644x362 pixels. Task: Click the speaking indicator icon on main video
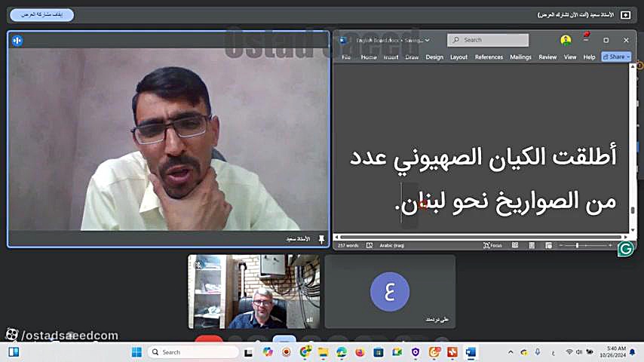pyautogui.click(x=17, y=41)
